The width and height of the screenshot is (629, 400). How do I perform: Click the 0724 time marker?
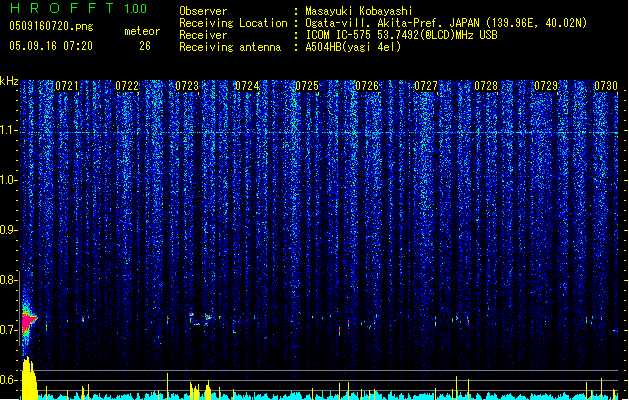pos(247,86)
